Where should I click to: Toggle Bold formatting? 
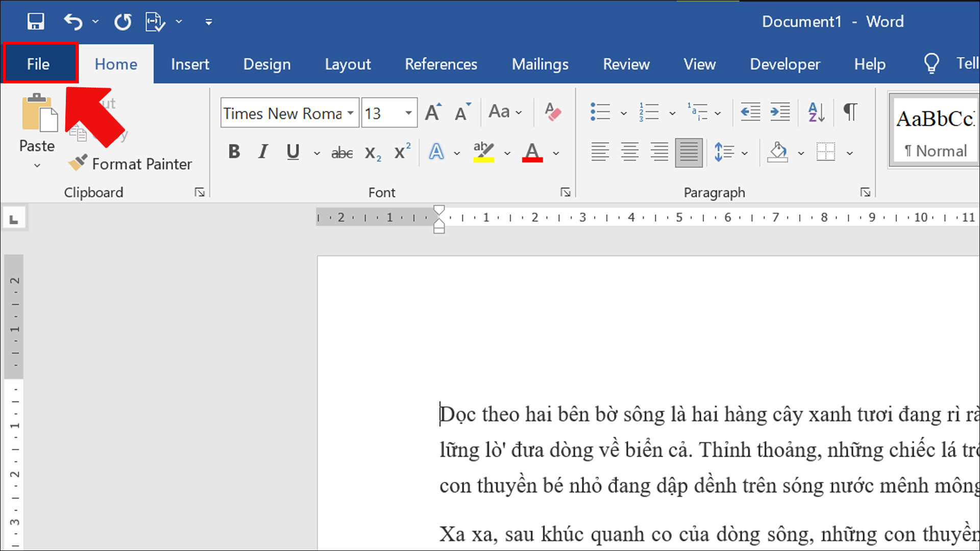tap(234, 152)
